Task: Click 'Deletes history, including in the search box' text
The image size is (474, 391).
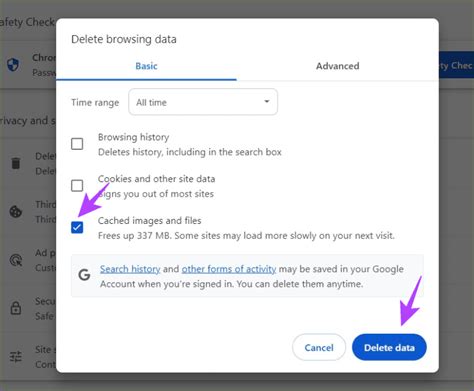Action: (190, 152)
